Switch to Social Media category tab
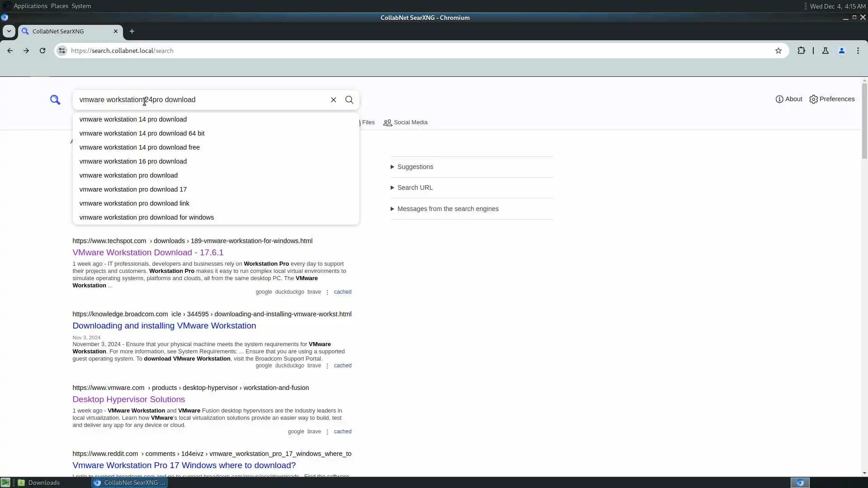The height and width of the screenshot is (488, 868). pos(406,122)
